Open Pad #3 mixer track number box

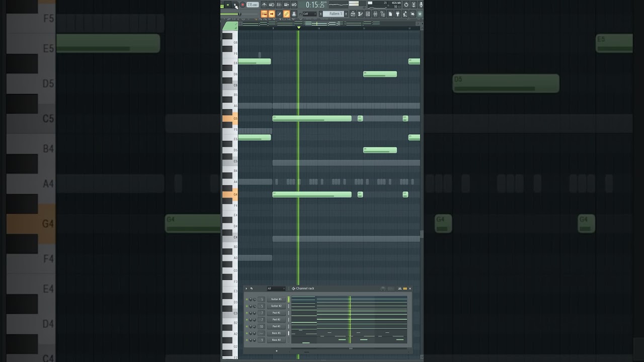click(262, 326)
